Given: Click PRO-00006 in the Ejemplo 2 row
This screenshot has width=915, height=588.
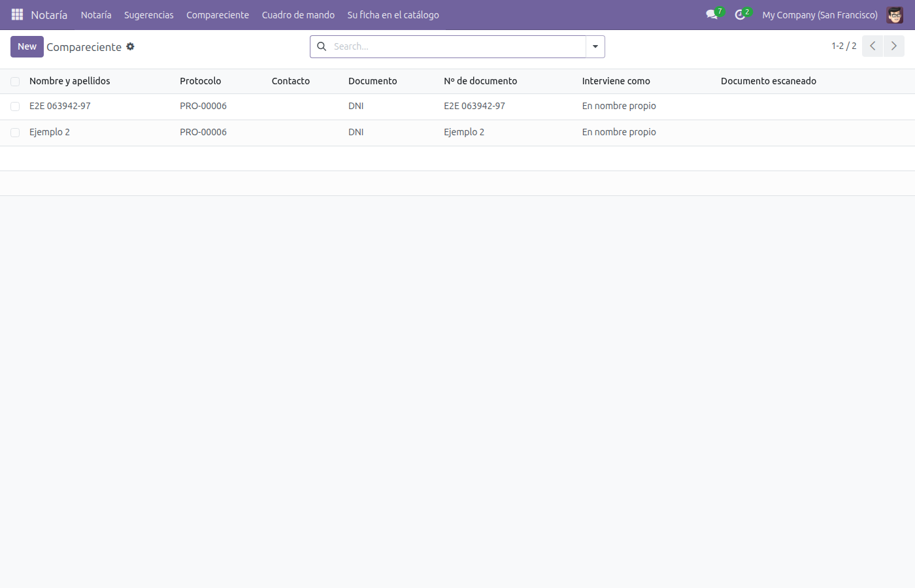Looking at the screenshot, I should [x=203, y=132].
